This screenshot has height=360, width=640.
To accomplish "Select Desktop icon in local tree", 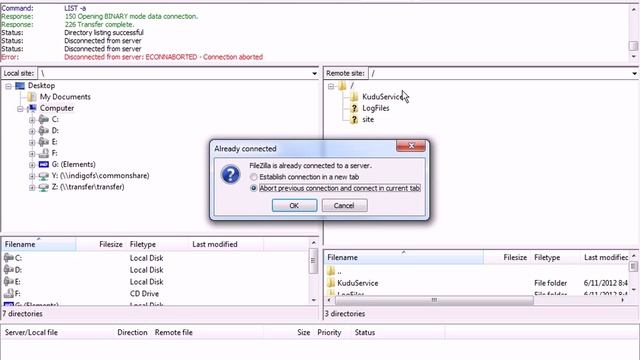I will click(20, 86).
